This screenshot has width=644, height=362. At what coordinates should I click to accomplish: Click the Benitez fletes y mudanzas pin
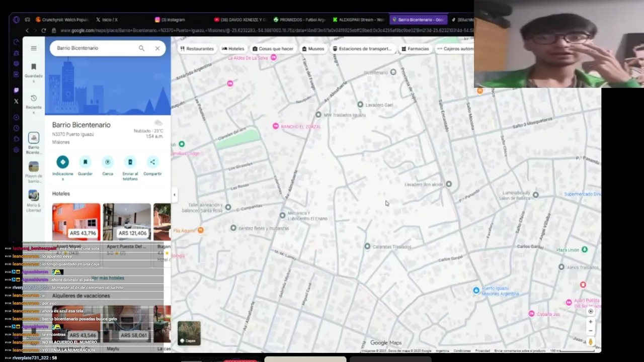point(233,228)
